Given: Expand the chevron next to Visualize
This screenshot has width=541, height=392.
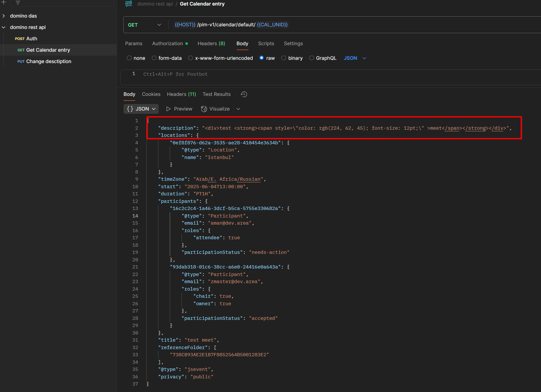Looking at the screenshot, I should pyautogui.click(x=238, y=109).
